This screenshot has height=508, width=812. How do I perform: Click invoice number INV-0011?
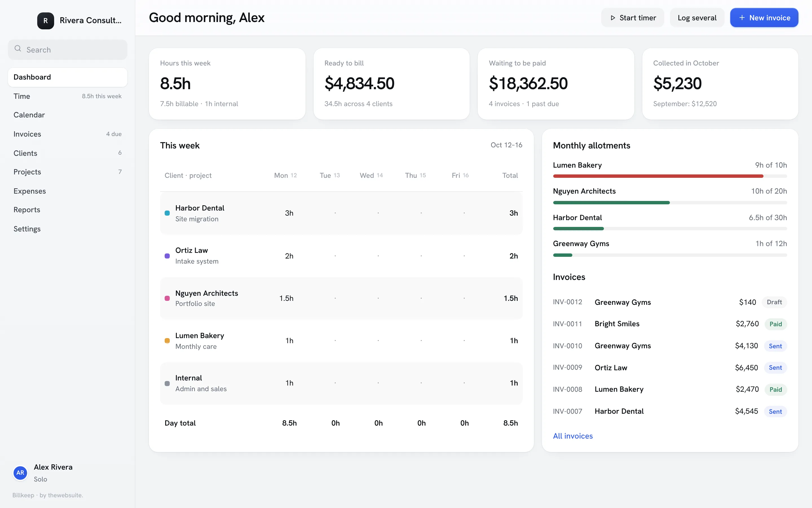pos(567,324)
